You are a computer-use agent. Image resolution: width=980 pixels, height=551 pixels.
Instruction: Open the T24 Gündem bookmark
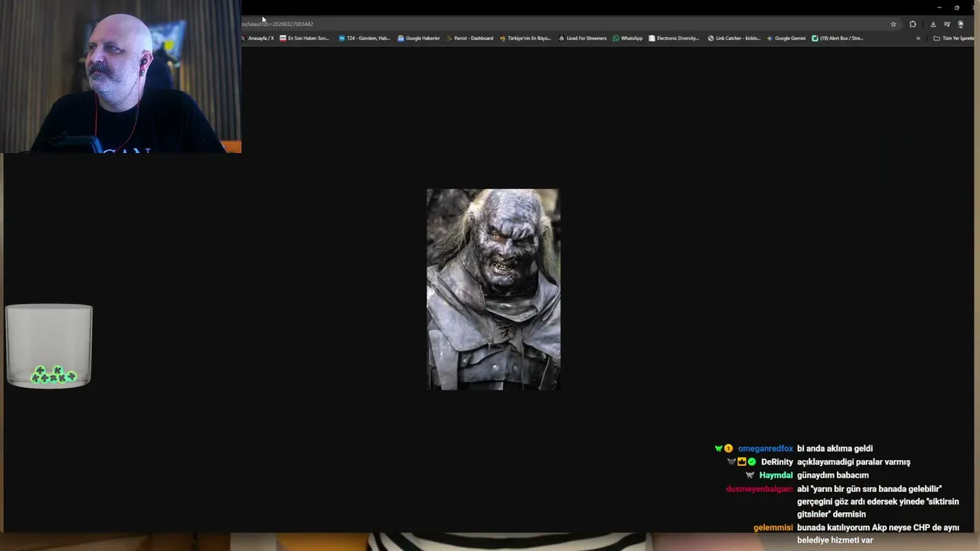(364, 38)
